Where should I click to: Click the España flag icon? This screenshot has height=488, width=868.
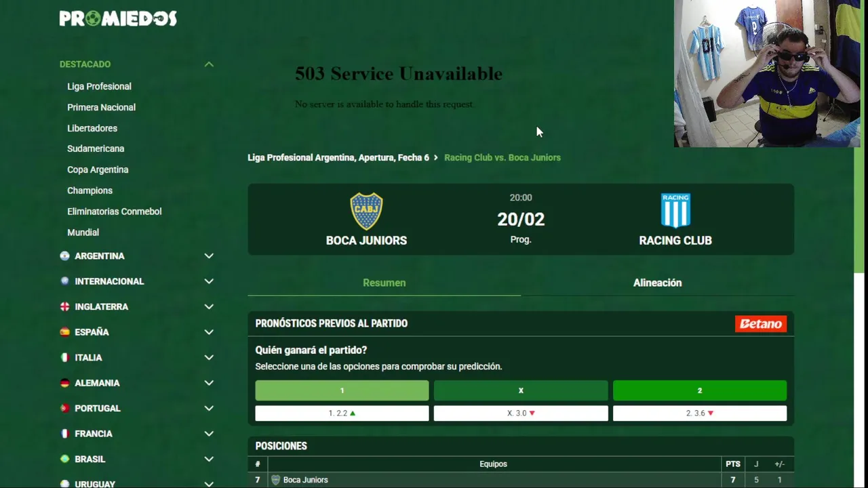click(x=65, y=332)
